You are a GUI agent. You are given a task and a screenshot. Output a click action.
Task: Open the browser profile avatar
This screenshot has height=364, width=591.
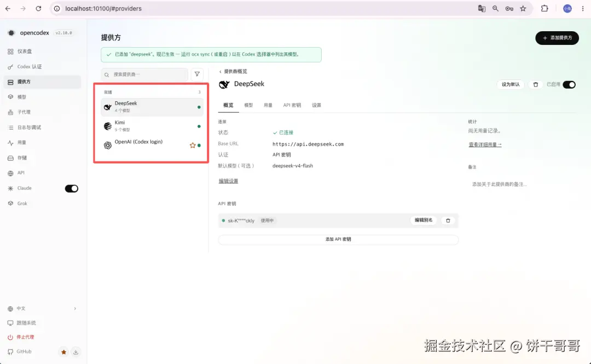tap(567, 8)
